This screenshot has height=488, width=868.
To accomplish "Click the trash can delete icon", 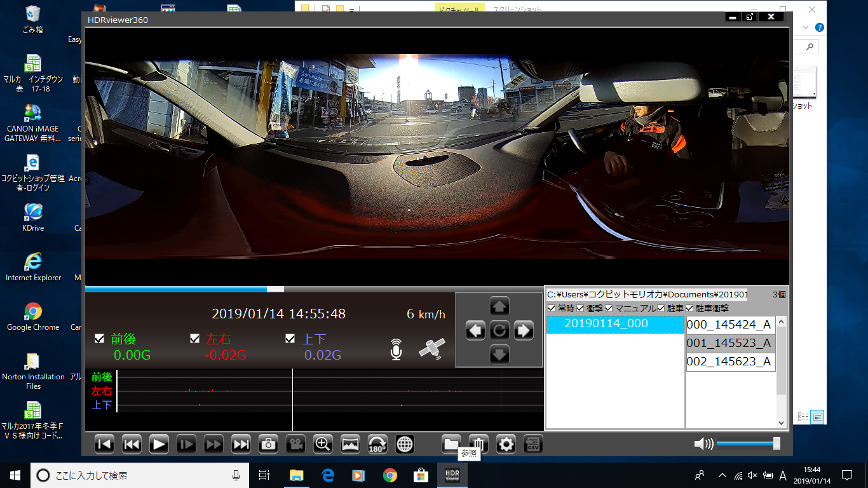I will (x=478, y=444).
